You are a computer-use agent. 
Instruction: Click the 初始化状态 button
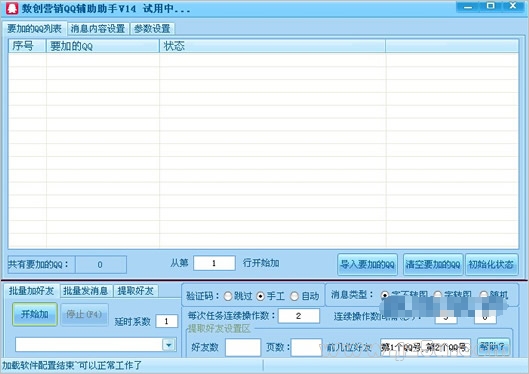tap(492, 264)
